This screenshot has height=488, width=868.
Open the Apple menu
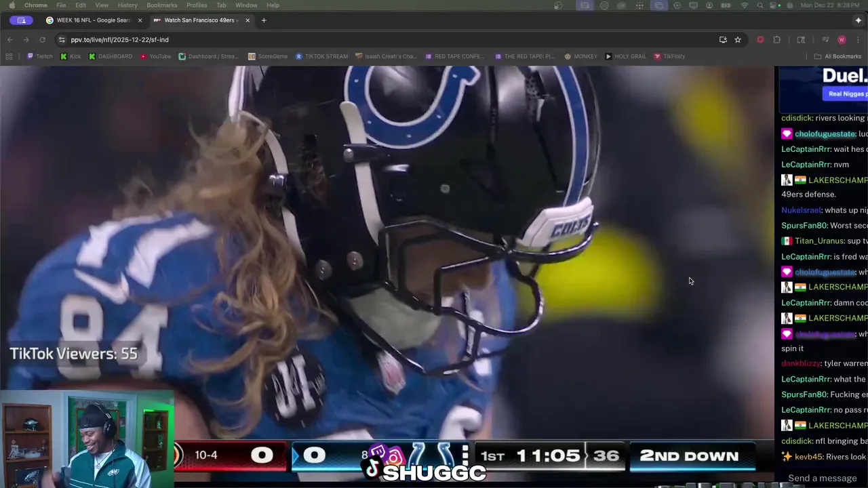point(12,5)
